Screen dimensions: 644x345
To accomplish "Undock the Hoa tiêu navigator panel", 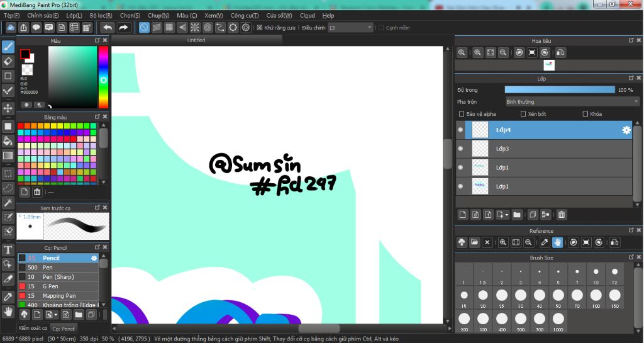I will pyautogui.click(x=631, y=40).
